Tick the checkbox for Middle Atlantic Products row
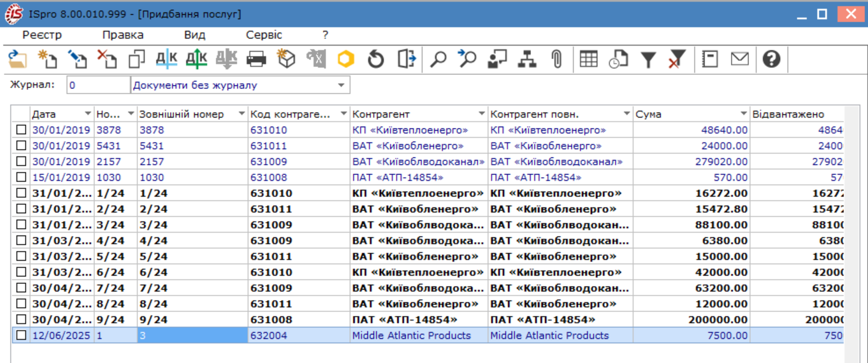This screenshot has width=868, height=363. click(x=21, y=335)
